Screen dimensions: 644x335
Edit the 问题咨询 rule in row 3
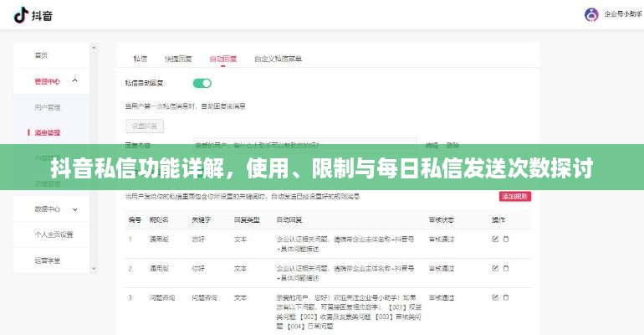coord(495,297)
